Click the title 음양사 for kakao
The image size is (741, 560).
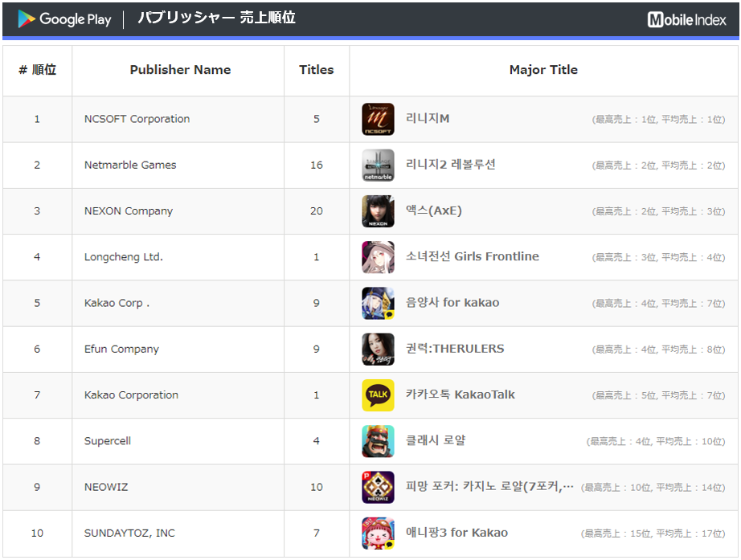(452, 302)
